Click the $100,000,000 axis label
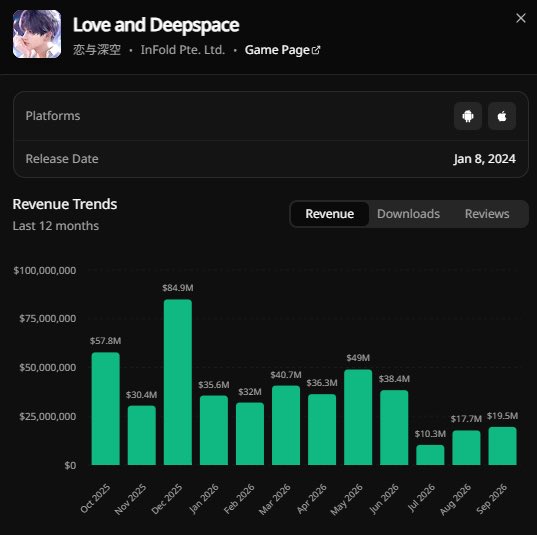 tap(45, 271)
